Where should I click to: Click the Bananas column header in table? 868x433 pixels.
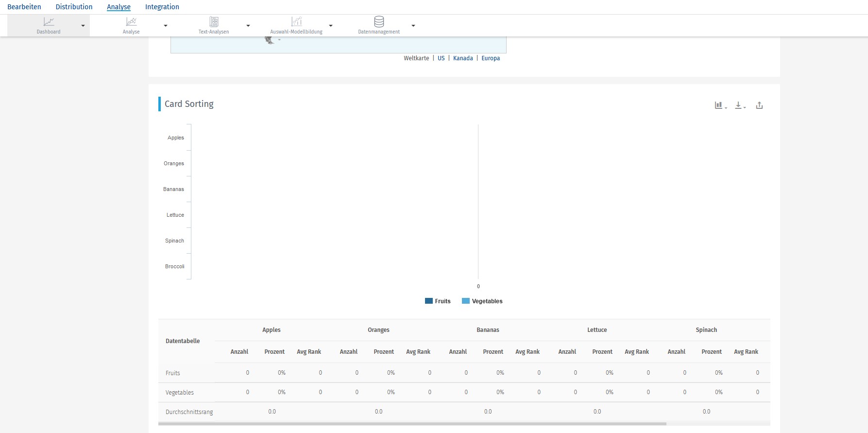point(488,330)
